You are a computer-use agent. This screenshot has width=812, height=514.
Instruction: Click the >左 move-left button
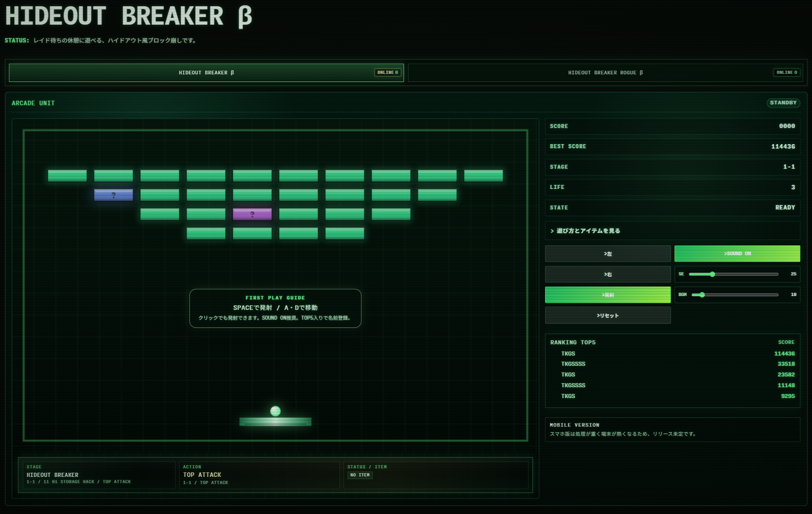[608, 254]
